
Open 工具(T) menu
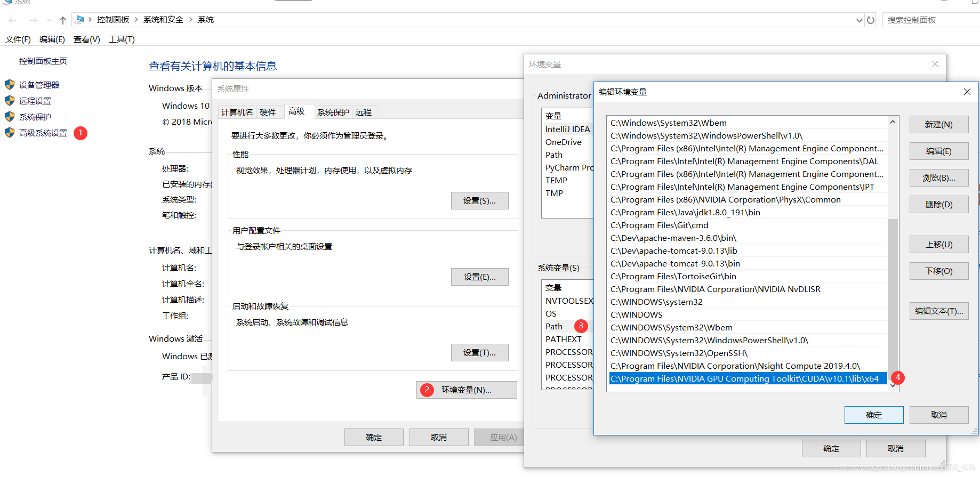[122, 39]
